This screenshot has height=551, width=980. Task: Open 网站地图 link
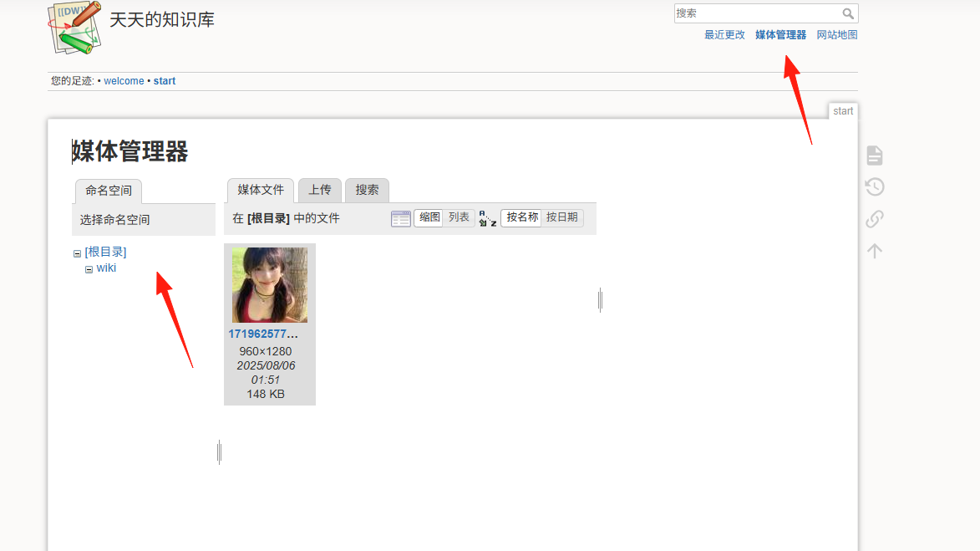(x=837, y=35)
